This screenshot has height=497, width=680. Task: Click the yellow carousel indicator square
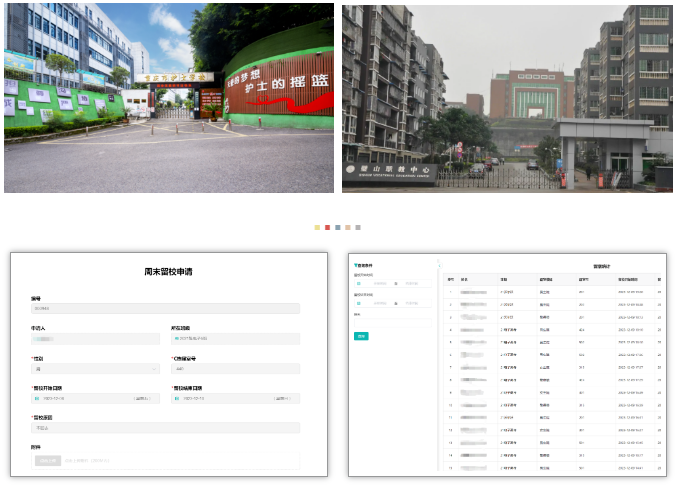click(x=318, y=228)
